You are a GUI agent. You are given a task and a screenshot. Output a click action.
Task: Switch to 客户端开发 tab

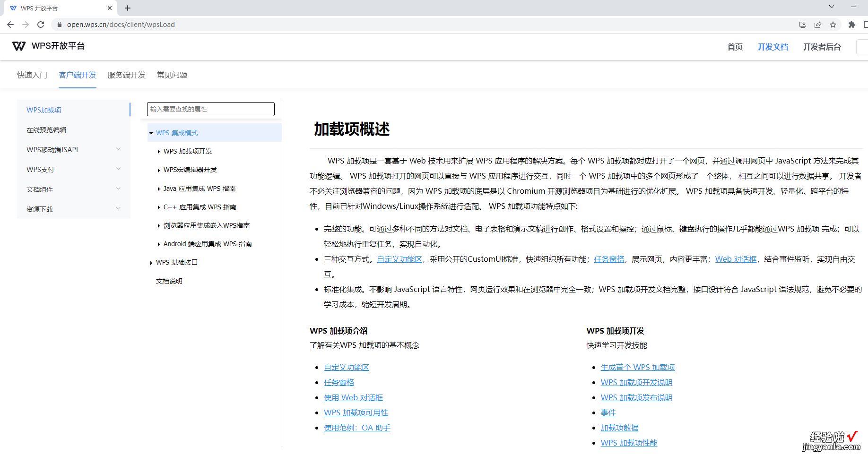pos(78,75)
